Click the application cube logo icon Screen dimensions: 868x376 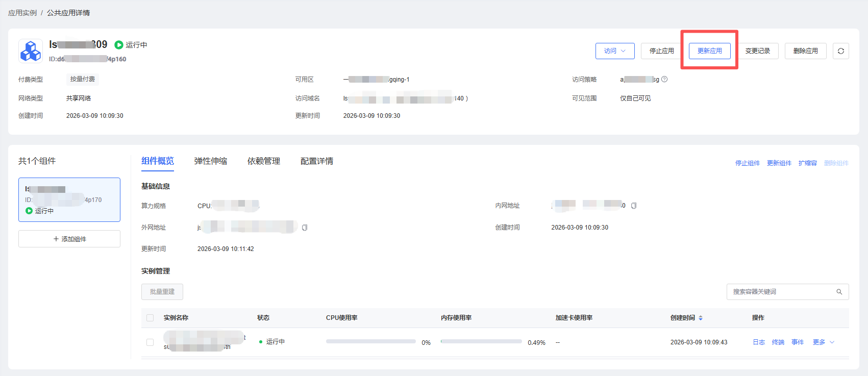[x=31, y=51]
